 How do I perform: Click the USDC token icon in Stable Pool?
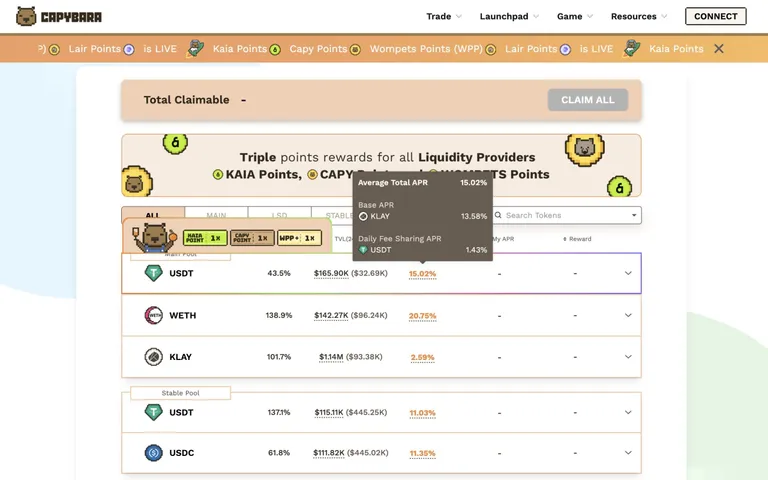click(153, 453)
